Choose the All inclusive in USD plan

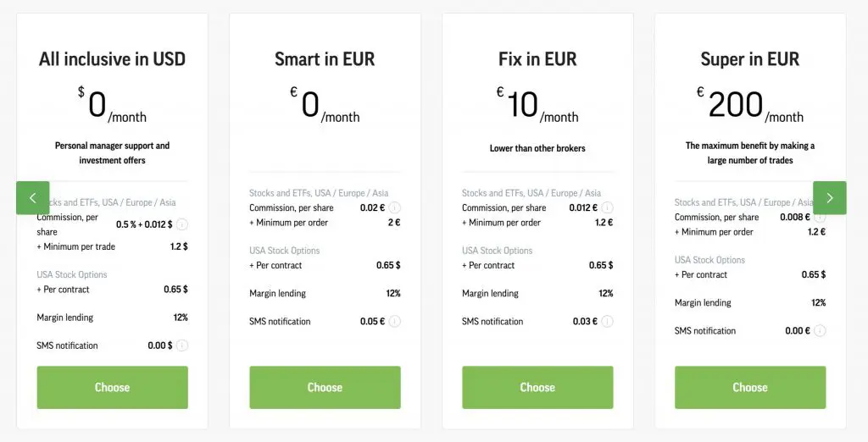(113, 387)
